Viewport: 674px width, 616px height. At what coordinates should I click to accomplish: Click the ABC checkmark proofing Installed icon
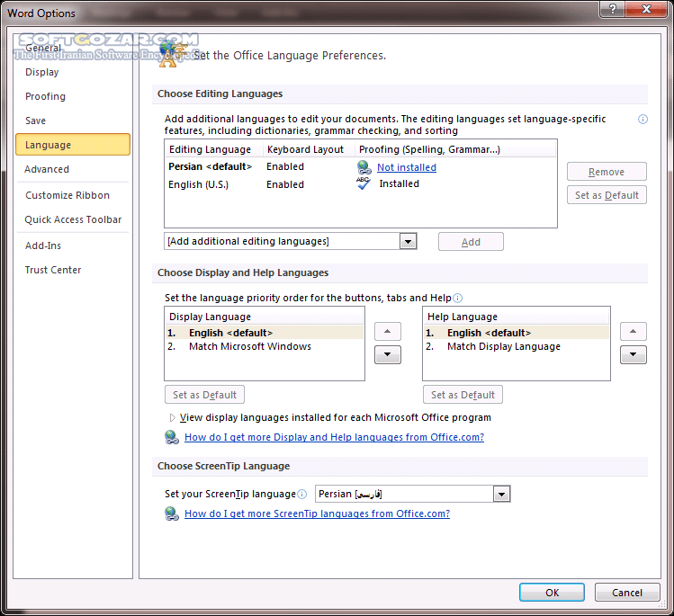(364, 183)
